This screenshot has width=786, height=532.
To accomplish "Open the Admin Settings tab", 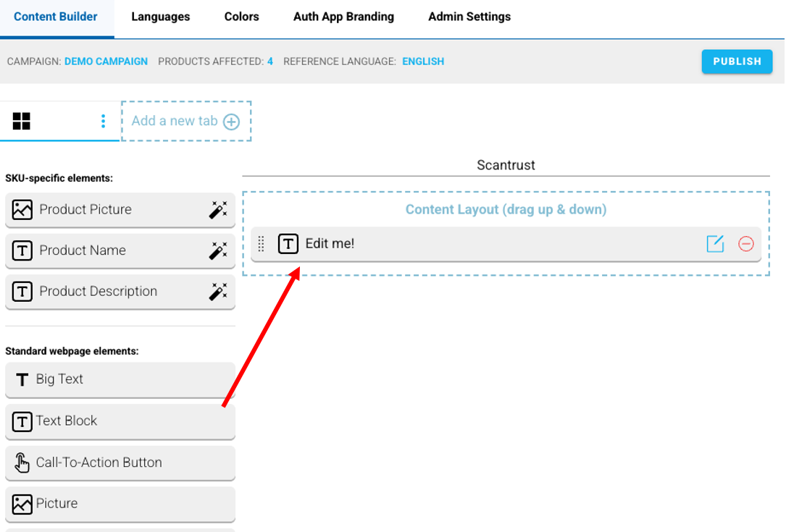I will click(x=469, y=17).
